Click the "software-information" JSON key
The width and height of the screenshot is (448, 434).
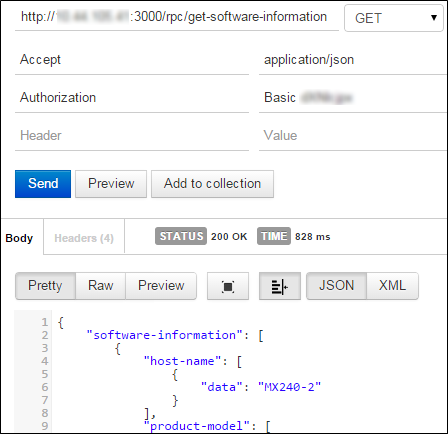coord(164,335)
